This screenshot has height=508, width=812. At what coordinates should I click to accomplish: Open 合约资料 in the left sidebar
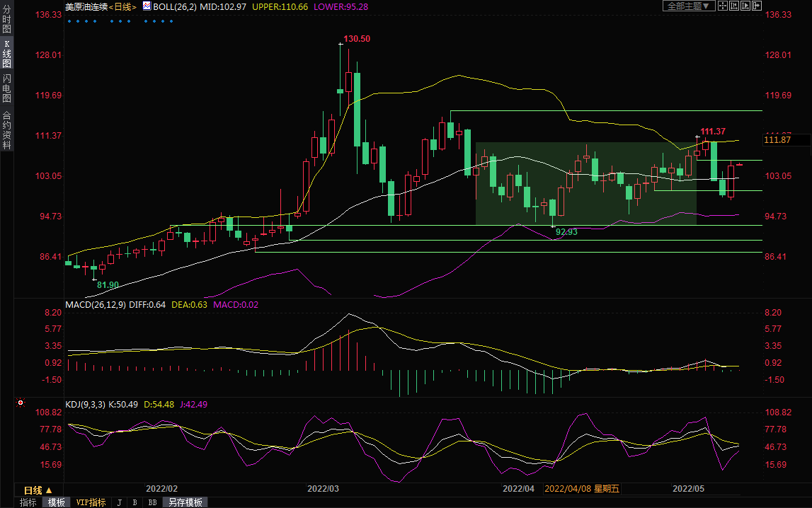pos(6,129)
